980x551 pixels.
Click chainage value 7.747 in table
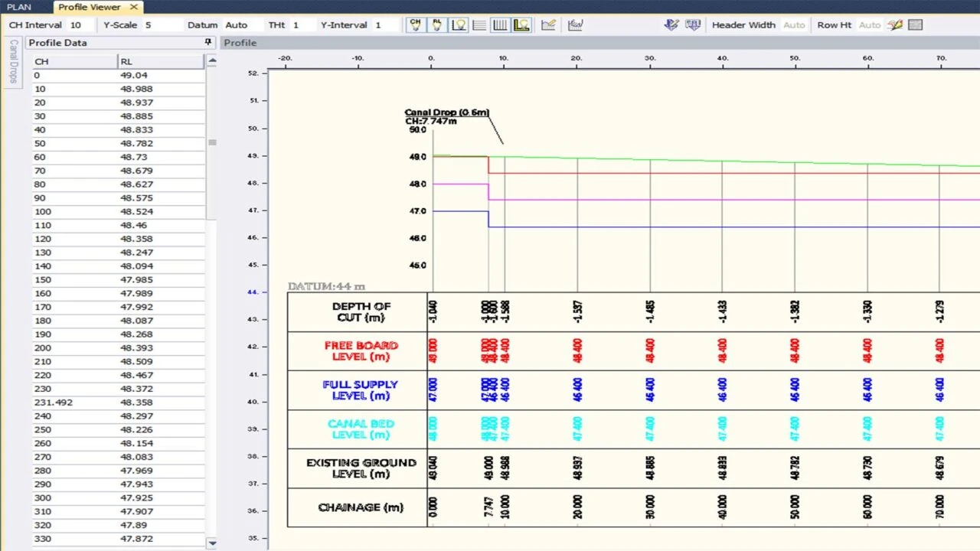click(488, 507)
